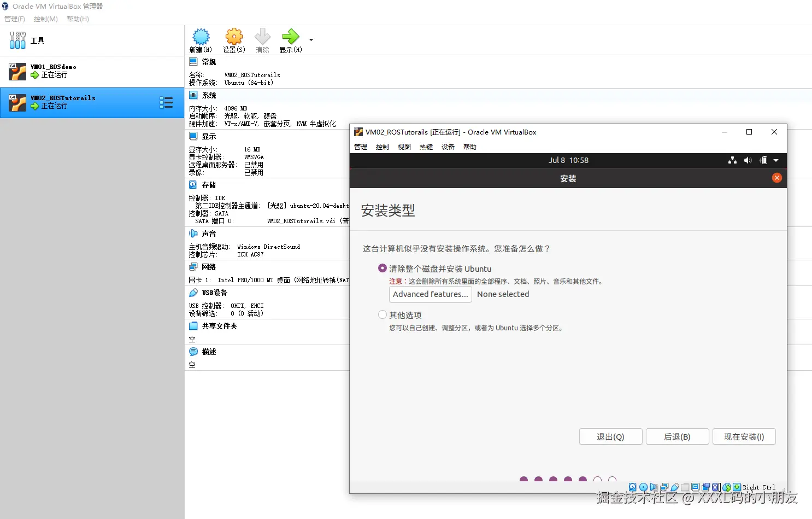Image resolution: width=812 pixels, height=519 pixels.
Task: Select the 工具 (Tools) entry in sidebar
Action: tap(92, 40)
